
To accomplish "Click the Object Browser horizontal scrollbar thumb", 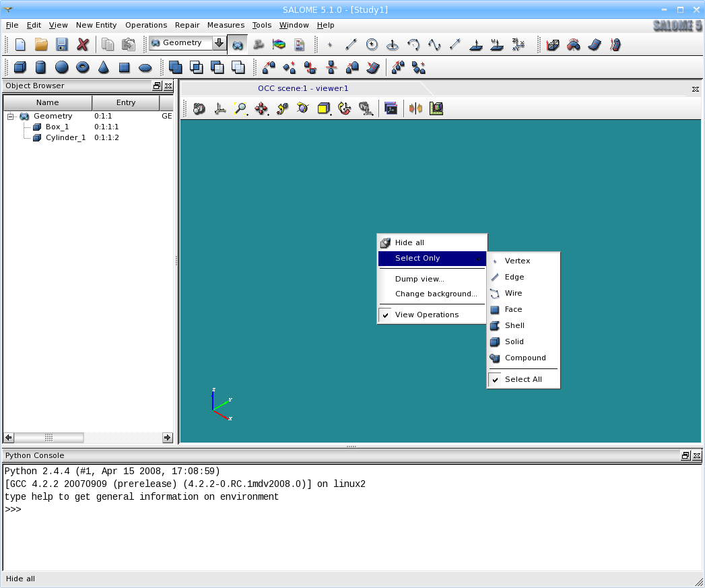I will pos(48,438).
